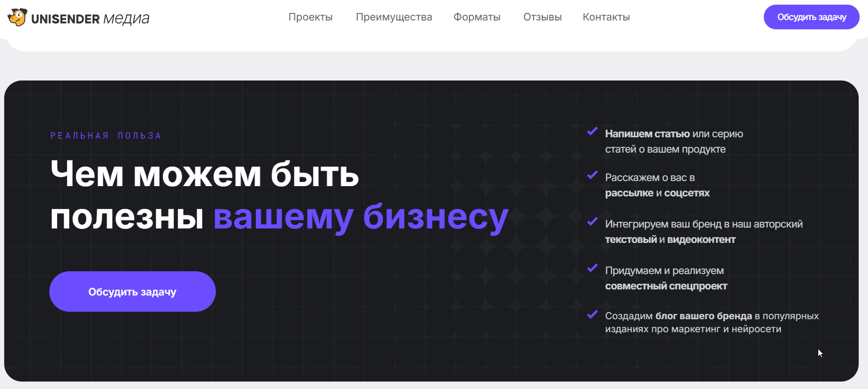Click the РЕАЛЬНАЯ ПОЛЬЗА label

[106, 136]
